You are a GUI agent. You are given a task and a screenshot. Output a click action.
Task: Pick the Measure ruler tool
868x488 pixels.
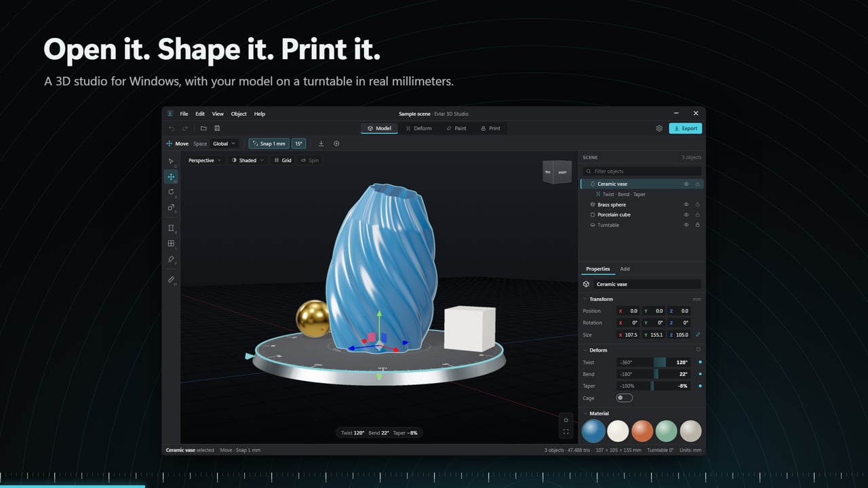coord(171,279)
